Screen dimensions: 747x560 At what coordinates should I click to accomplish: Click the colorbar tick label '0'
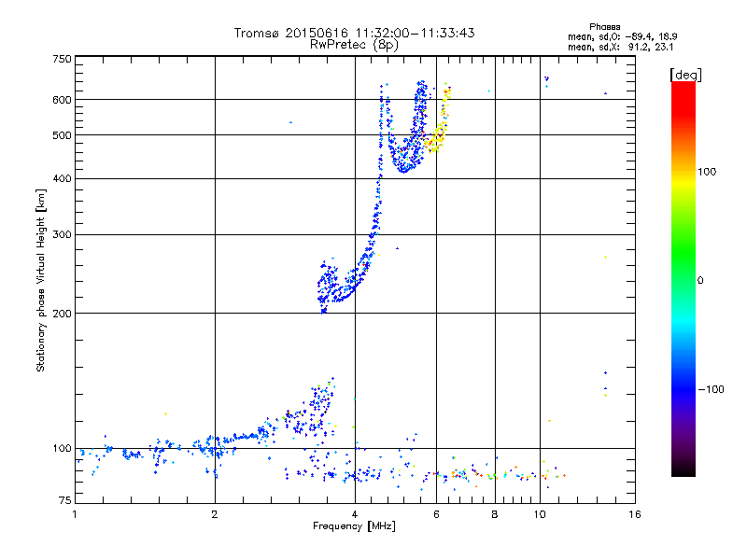coord(700,281)
